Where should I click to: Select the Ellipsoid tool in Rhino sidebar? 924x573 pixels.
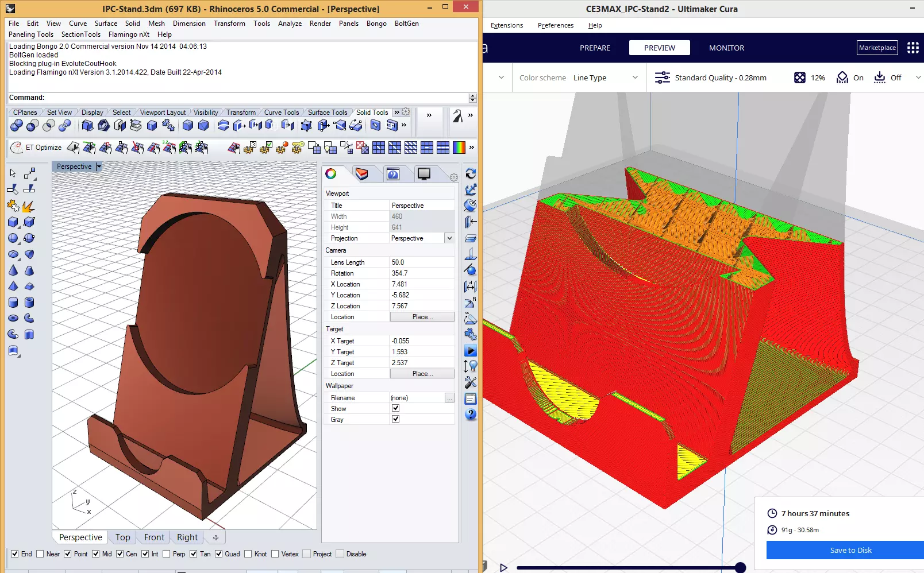point(13,254)
